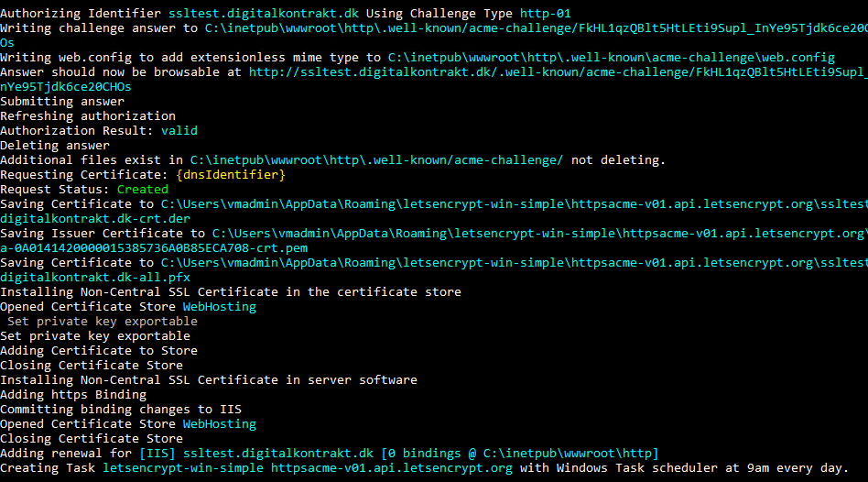Image resolution: width=868 pixels, height=482 pixels.
Task: Click the 'Deleting answer' line
Action: (55, 145)
